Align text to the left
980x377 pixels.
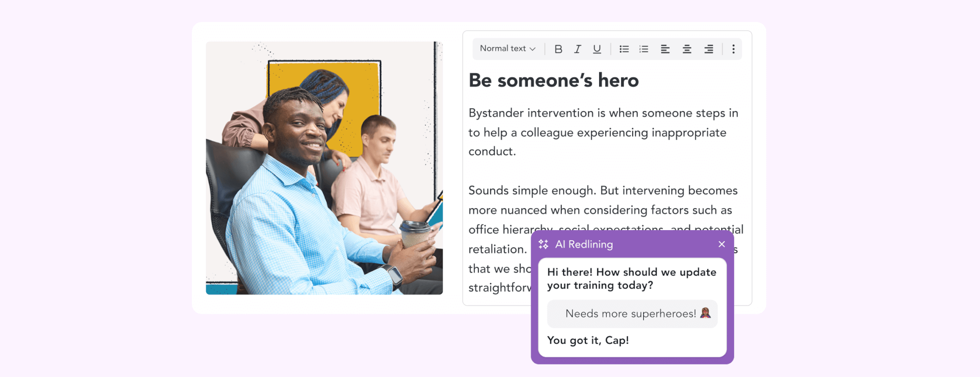click(x=665, y=49)
